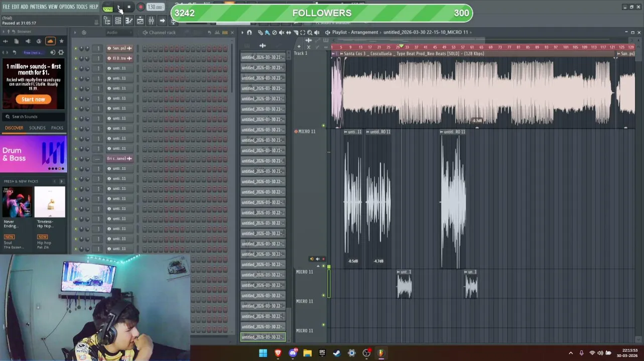Switch to the DISCOVER tab in Browser
The width and height of the screenshot is (644, 361).
[14, 128]
